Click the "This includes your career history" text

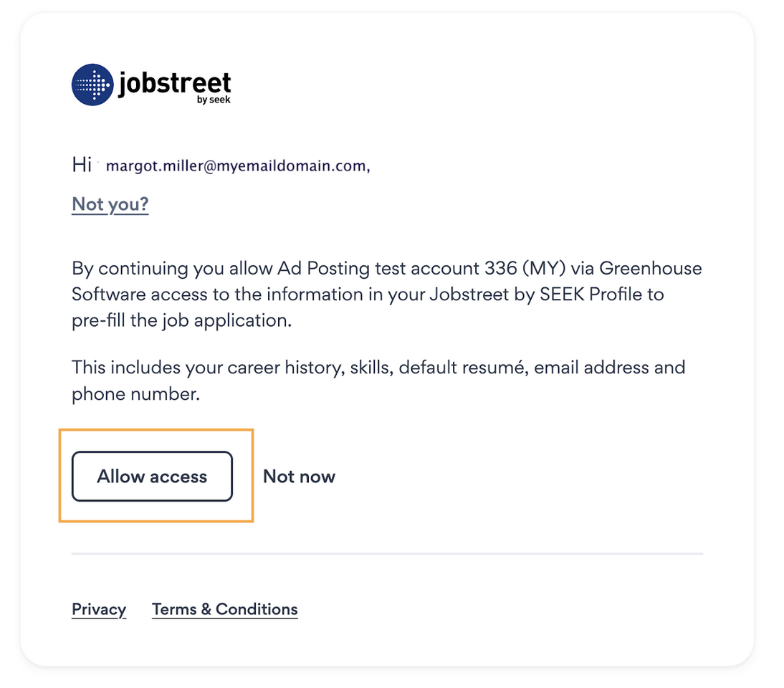[x=208, y=368]
